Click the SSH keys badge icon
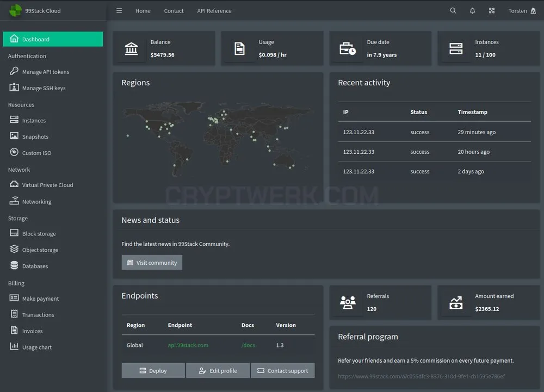 14,87
